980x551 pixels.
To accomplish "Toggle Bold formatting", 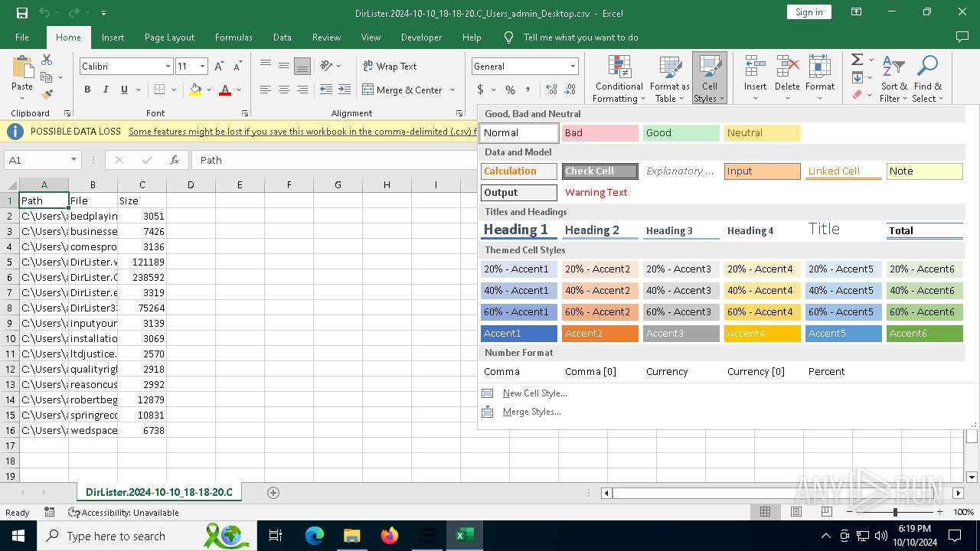I will 87,90.
